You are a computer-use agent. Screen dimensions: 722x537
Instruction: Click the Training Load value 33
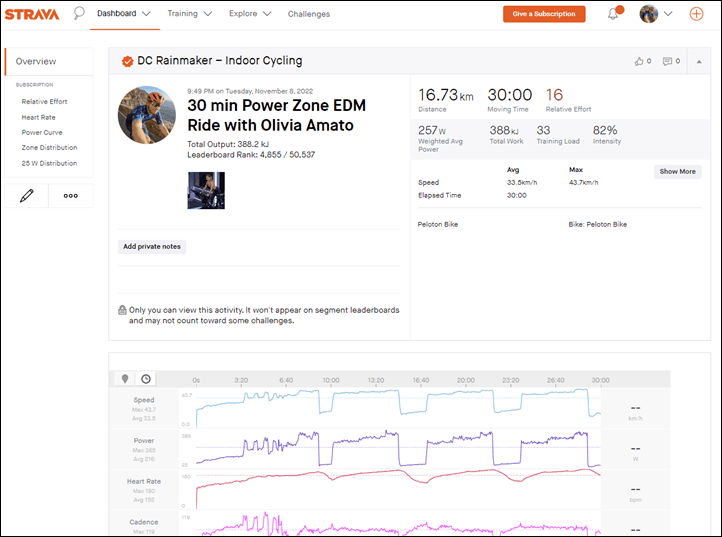click(543, 130)
